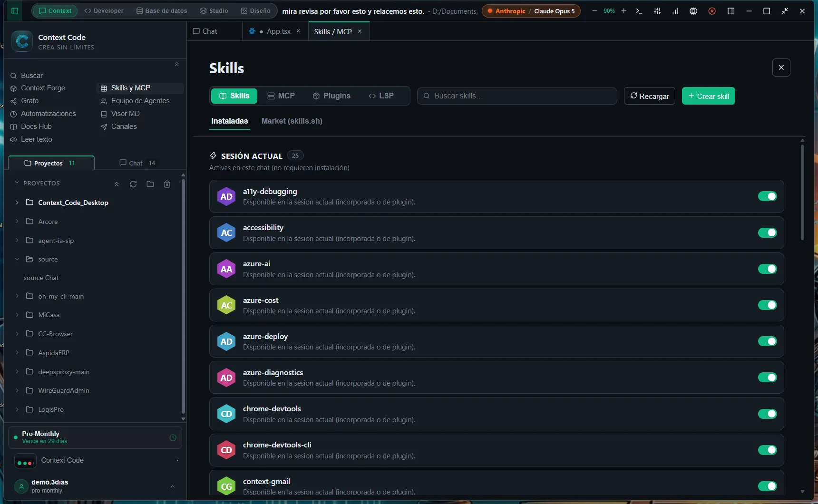Decrease zoom with the minus icon beside 90%
The image size is (818, 504).
594,11
